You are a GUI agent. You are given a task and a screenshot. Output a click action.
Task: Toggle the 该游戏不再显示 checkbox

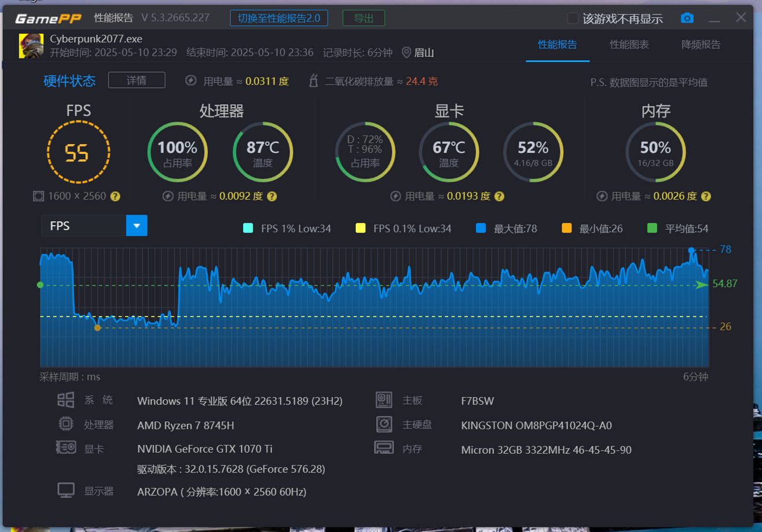(x=573, y=19)
